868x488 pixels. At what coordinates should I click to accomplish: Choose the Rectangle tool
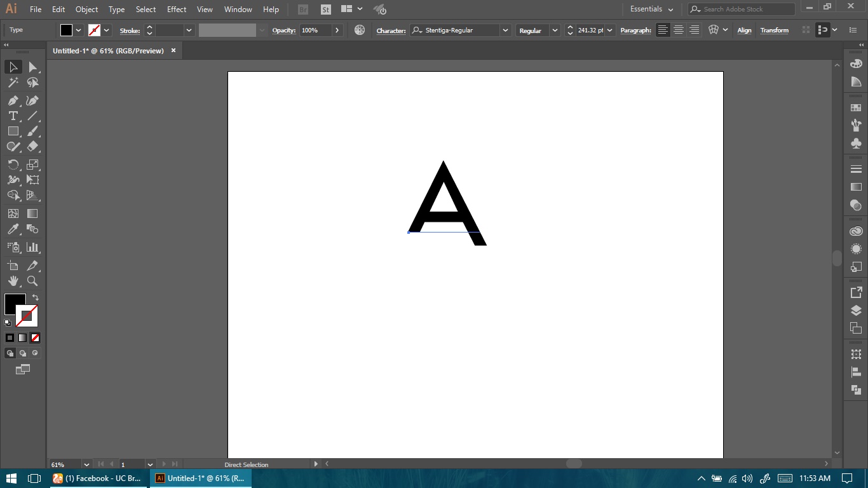pyautogui.click(x=13, y=131)
